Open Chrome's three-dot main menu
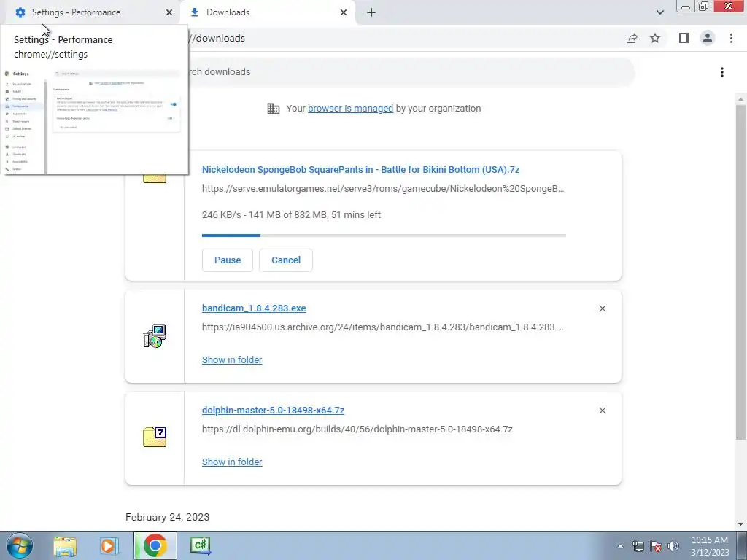747x560 pixels. [731, 38]
